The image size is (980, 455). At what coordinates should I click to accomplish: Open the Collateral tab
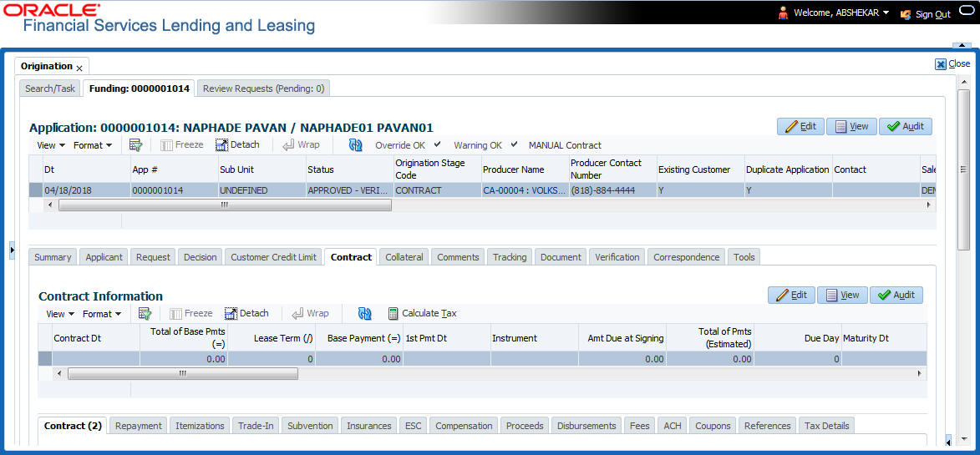coord(404,256)
